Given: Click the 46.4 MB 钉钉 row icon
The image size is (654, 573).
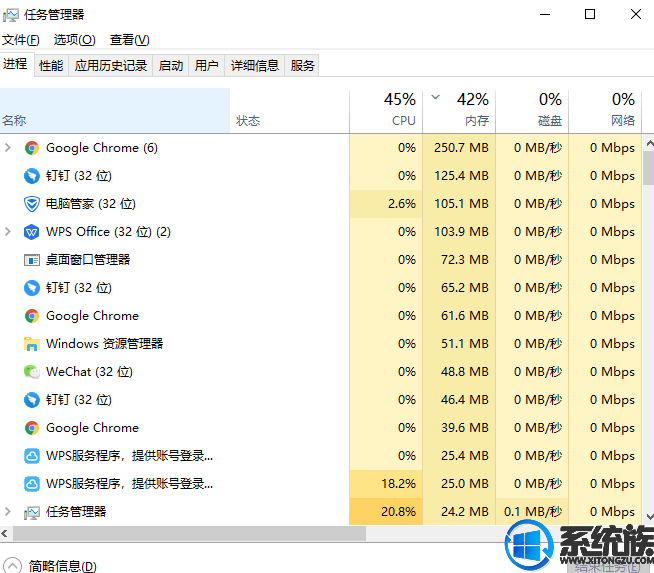Looking at the screenshot, I should (32, 400).
